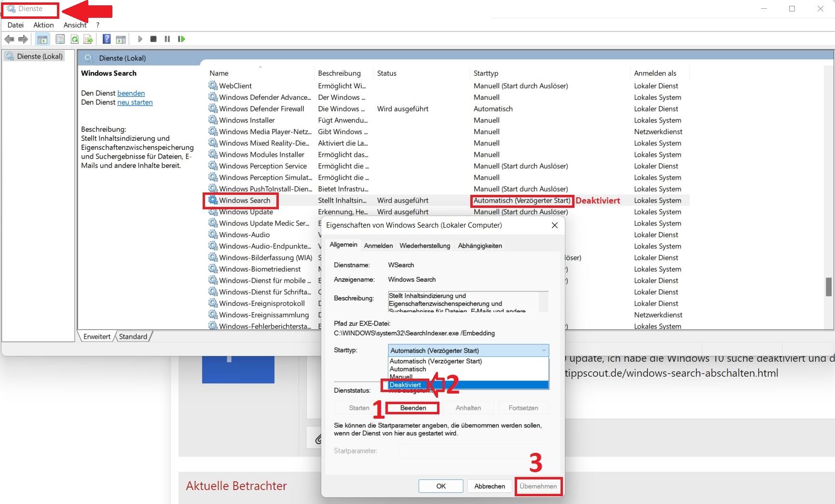Click the Dienste icon in the title bar
835x504 pixels.
point(11,9)
